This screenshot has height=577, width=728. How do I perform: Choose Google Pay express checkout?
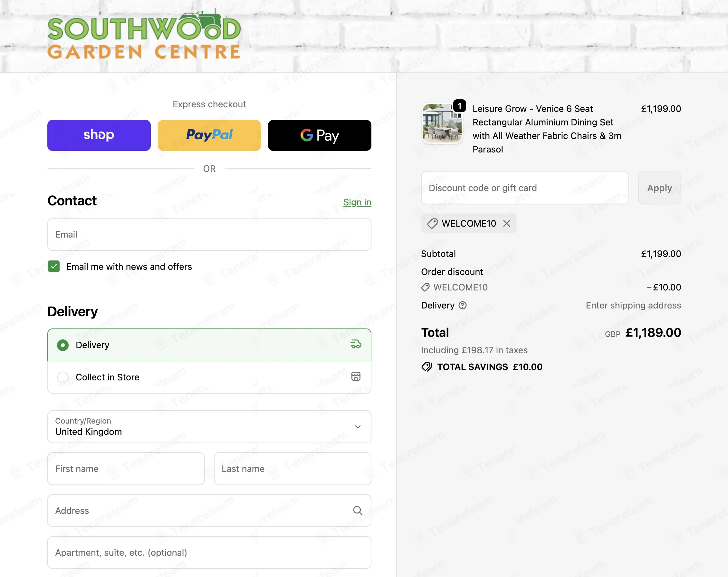pyautogui.click(x=320, y=135)
